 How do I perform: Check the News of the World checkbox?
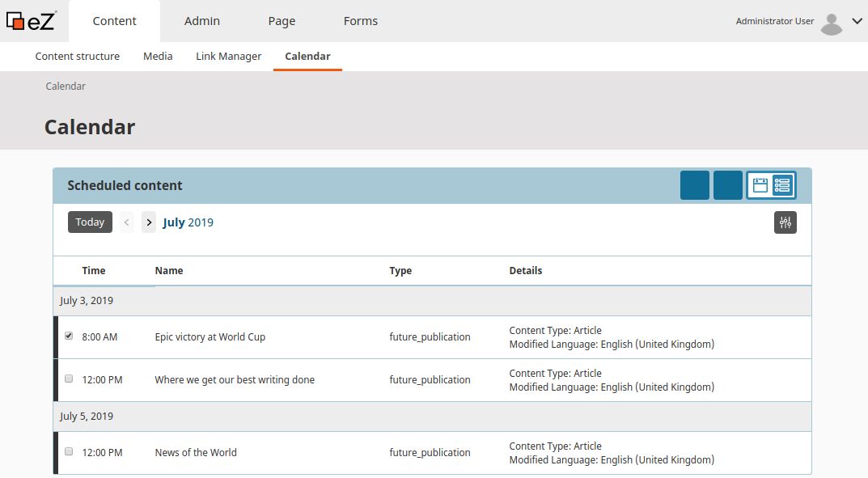coord(69,451)
